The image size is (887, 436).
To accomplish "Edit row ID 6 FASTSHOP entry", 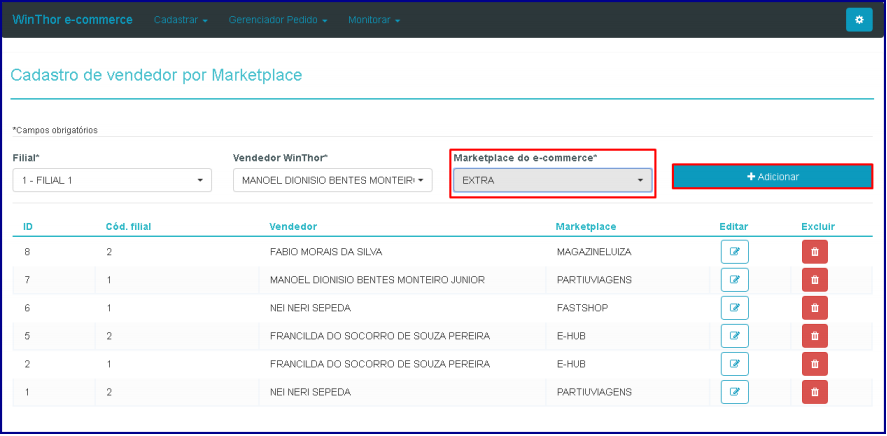I will point(734,308).
